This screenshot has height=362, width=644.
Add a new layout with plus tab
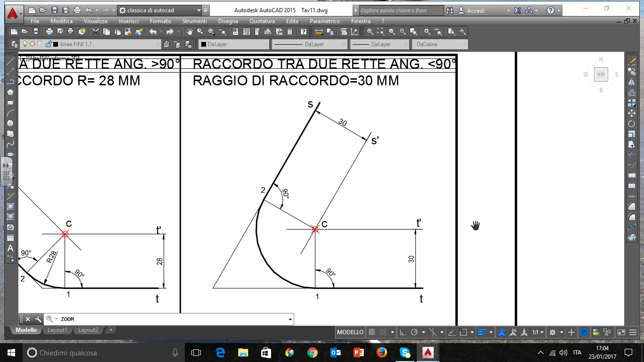111,330
